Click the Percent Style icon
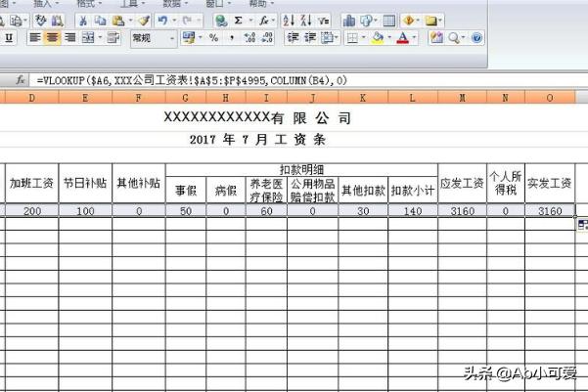Screen dimensions: 588x392 click(213, 38)
